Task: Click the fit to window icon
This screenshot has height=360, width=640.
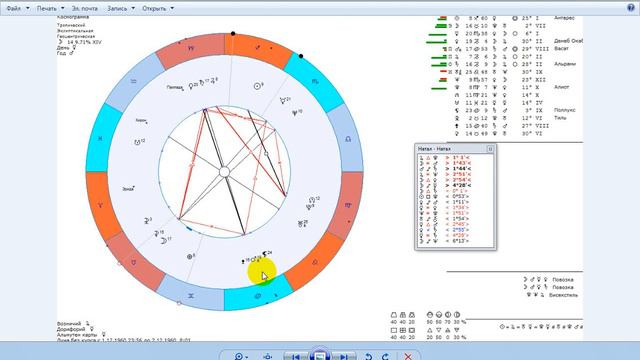Action: (268, 357)
